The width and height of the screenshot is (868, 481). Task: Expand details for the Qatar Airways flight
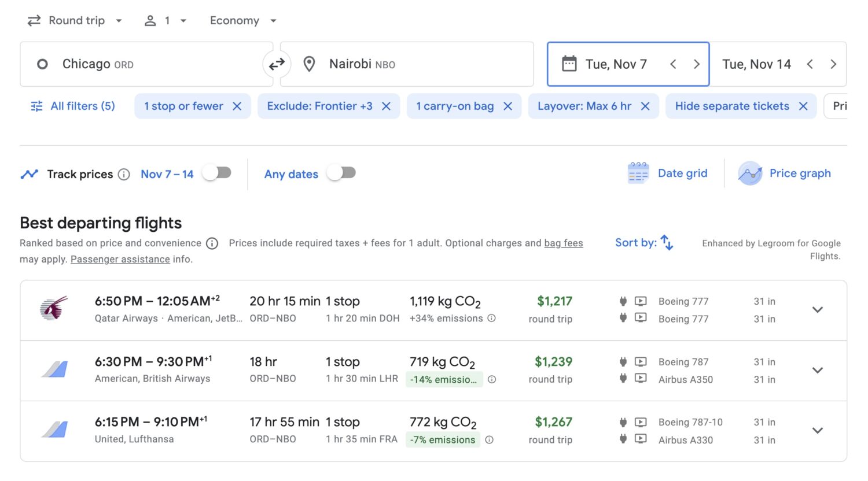pos(818,309)
